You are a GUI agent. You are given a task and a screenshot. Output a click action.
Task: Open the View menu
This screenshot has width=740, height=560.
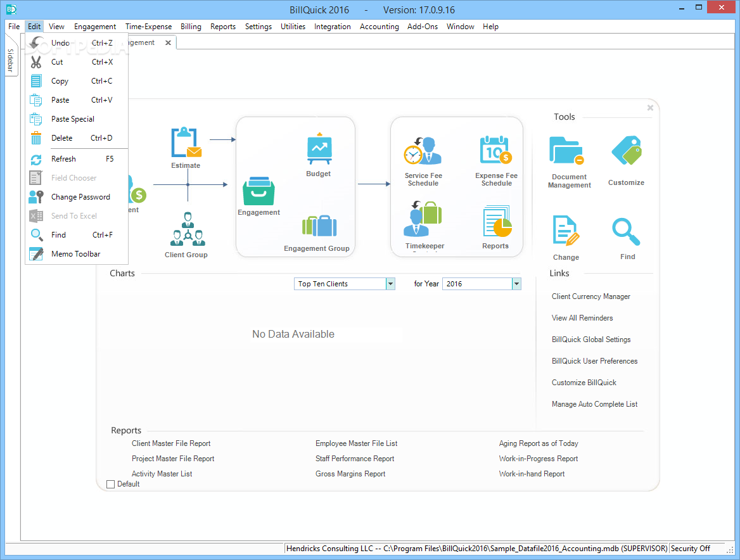[x=56, y=27]
